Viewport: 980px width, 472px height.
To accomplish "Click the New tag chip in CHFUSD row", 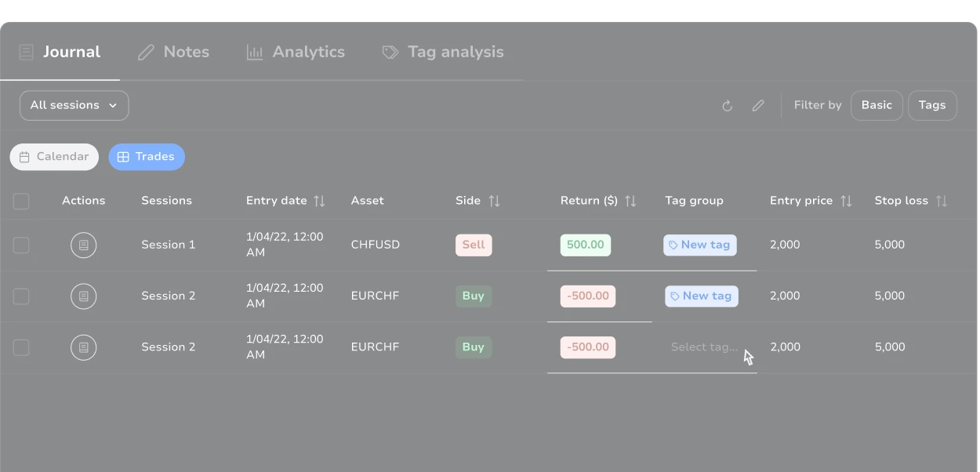I will [x=700, y=245].
